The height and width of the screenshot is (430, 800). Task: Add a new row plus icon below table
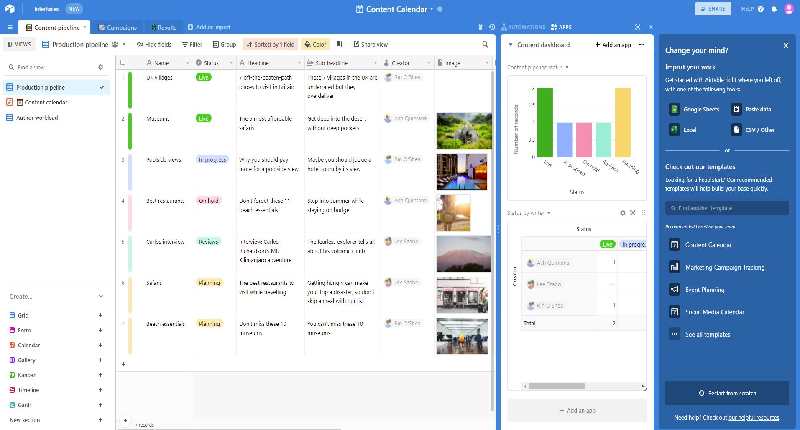tap(123, 364)
